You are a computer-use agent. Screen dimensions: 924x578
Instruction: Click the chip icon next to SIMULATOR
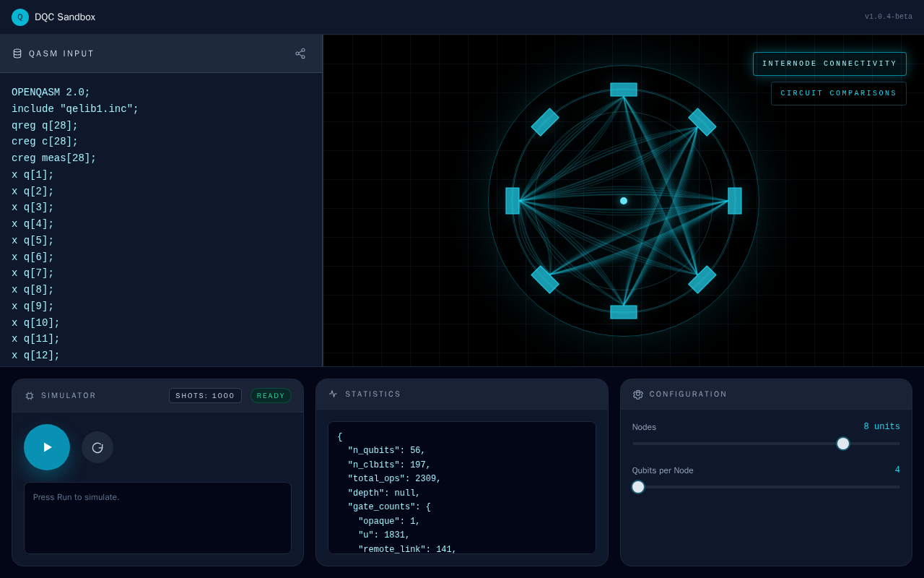(30, 396)
